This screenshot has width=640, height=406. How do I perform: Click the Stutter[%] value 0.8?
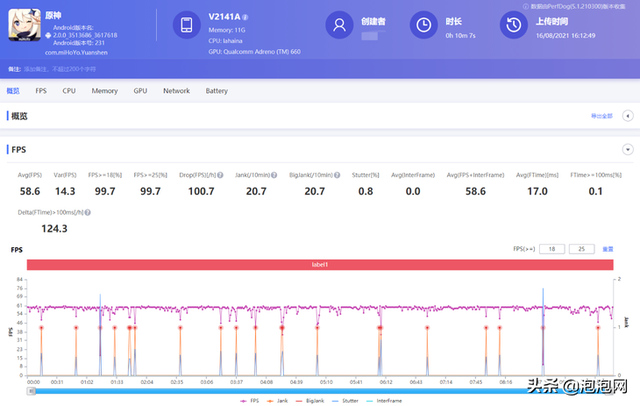pyautogui.click(x=365, y=191)
